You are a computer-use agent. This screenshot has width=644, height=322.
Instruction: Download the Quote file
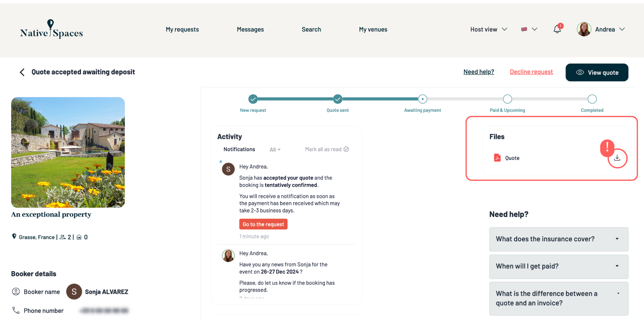click(x=617, y=158)
